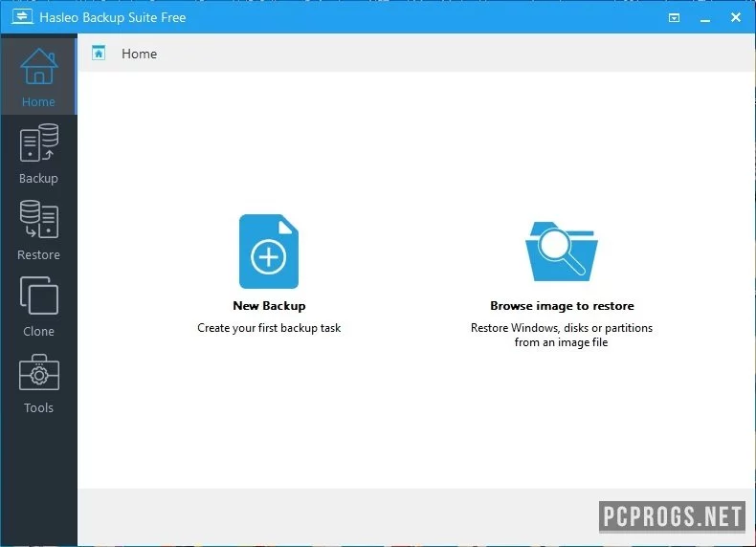The image size is (756, 547).
Task: Open the Tools section in sidebar
Action: 38,383
